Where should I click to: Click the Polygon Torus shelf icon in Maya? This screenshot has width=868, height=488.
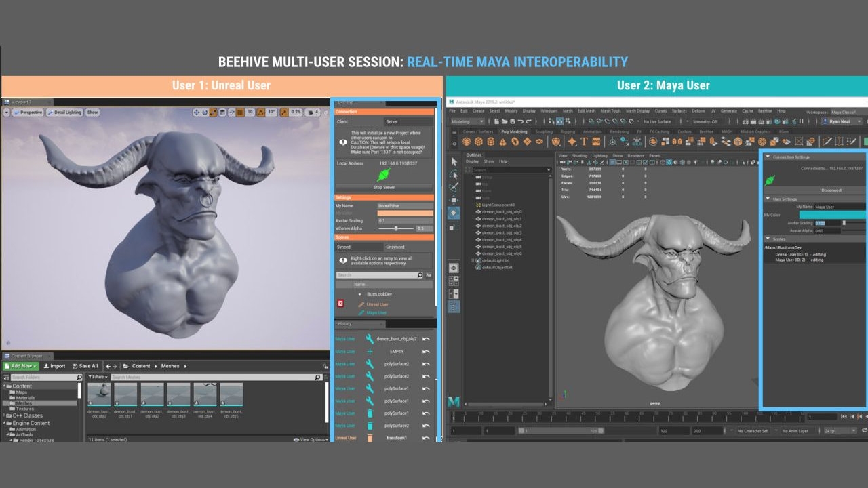[x=515, y=142]
